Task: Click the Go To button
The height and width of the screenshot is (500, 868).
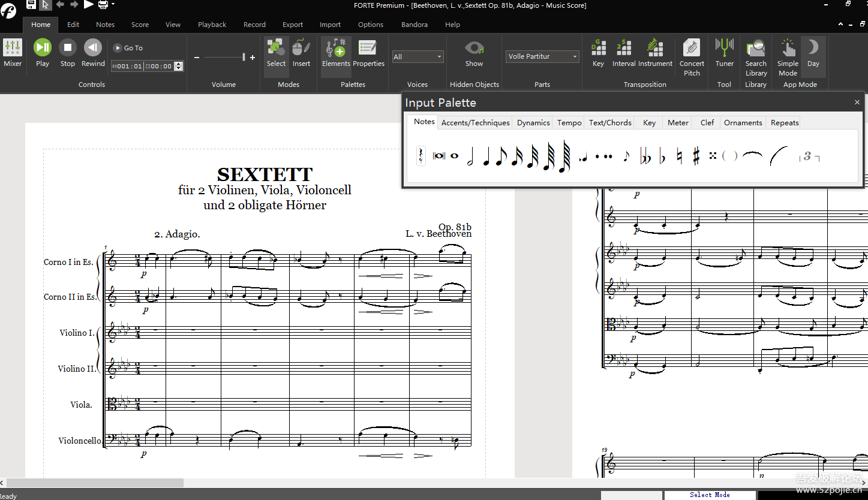Action: [128, 48]
